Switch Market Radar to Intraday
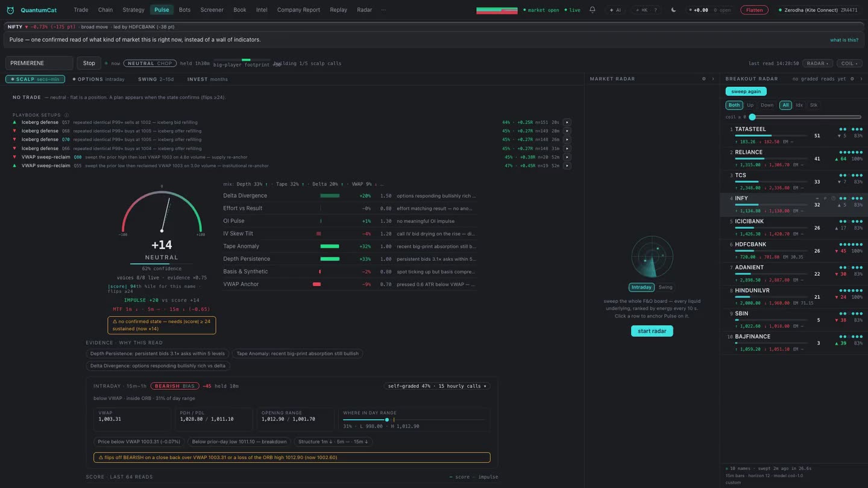The height and width of the screenshot is (488, 868). [641, 287]
